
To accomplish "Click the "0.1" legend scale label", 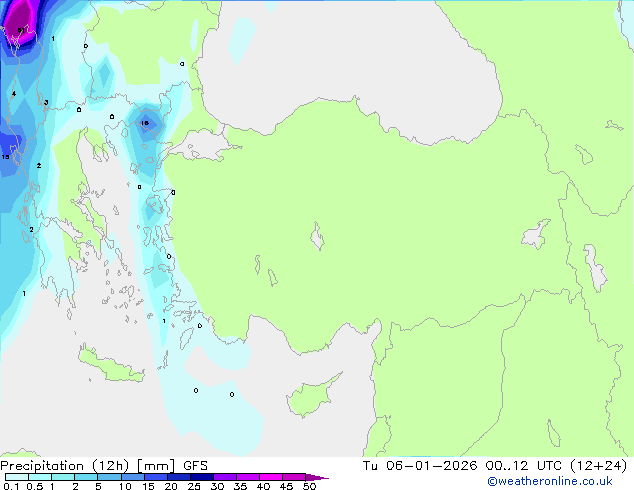I will 11,486.
